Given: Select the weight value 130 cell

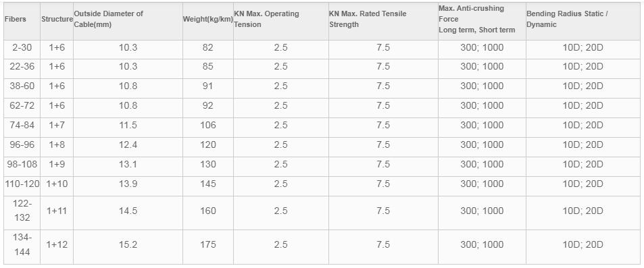Looking at the screenshot, I should click(x=208, y=164).
